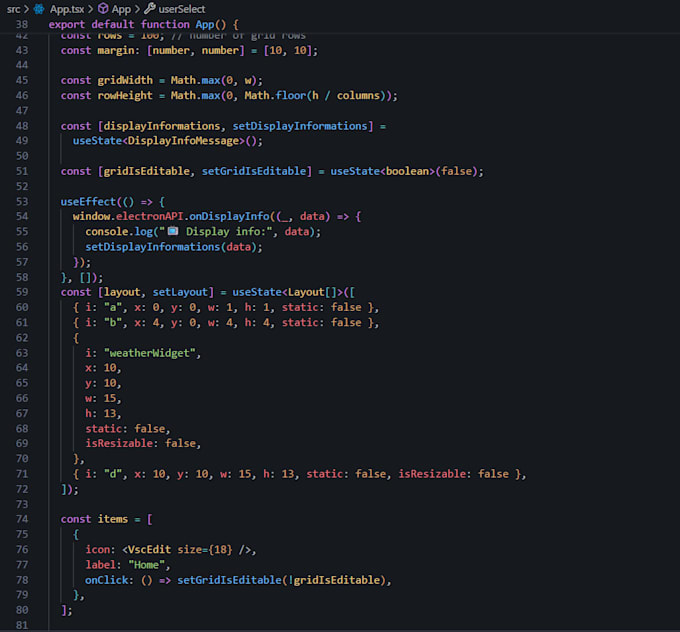This screenshot has height=632, width=680.
Task: Click the sticky header 'export default function App()'
Action: pyautogui.click(x=144, y=24)
